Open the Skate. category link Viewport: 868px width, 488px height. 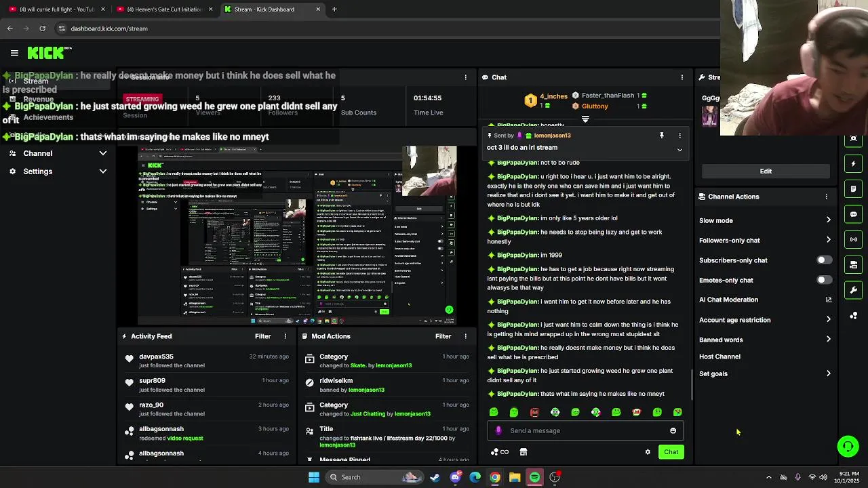[x=358, y=365]
